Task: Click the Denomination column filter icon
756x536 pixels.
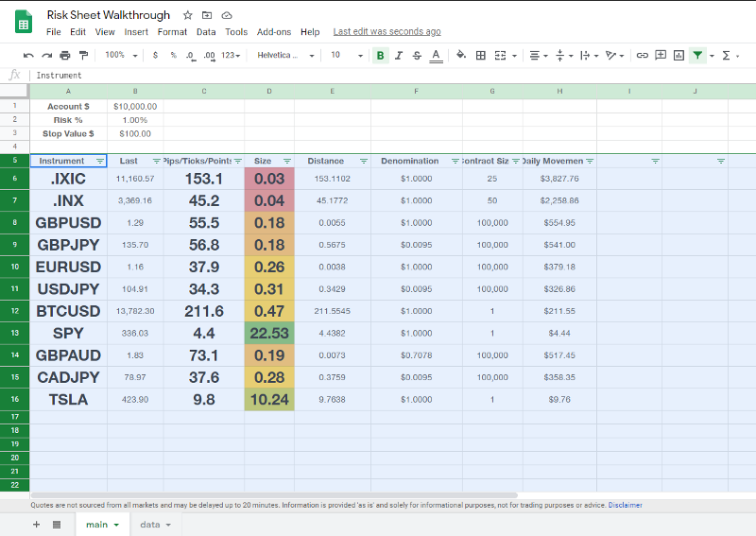Action: [455, 161]
